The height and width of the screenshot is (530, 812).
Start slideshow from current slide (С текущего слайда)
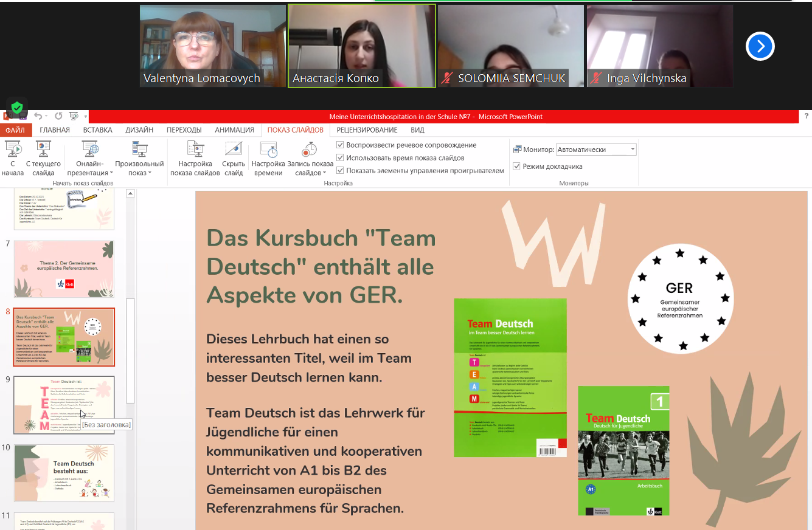tap(43, 158)
